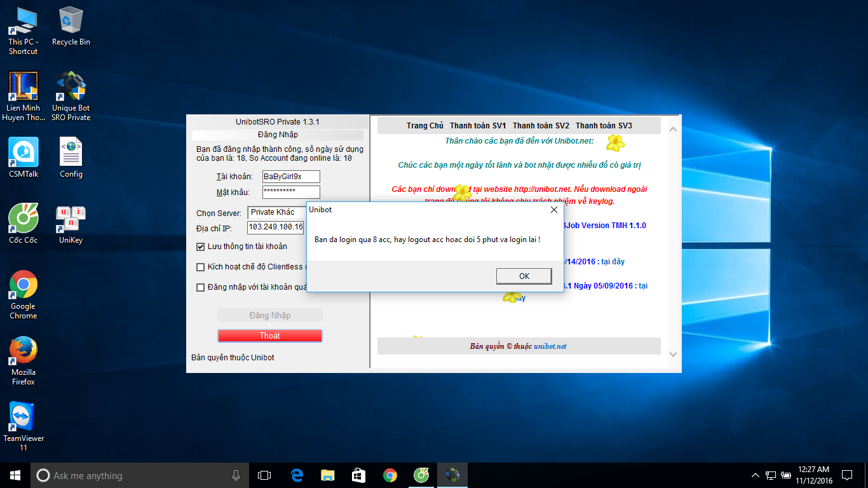Open the Thanh toán SV1 menu item
The image size is (868, 488).
pyautogui.click(x=478, y=126)
